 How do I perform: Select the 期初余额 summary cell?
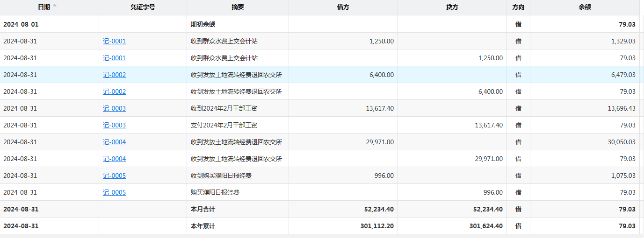203,24
